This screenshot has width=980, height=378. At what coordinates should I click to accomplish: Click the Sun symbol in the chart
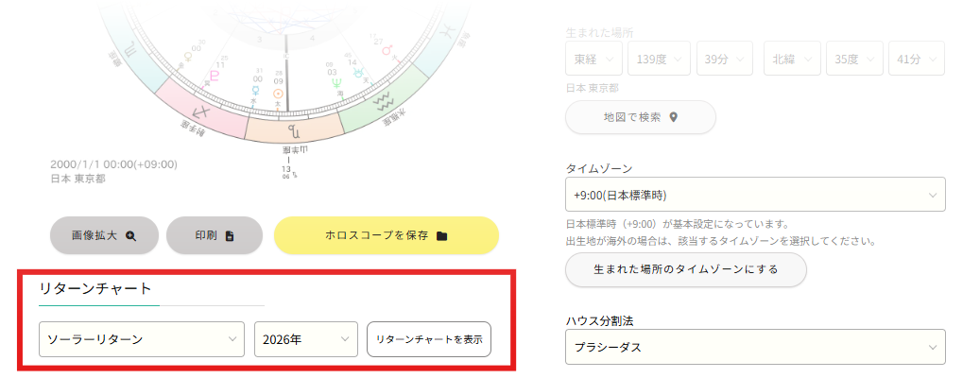coord(278,94)
